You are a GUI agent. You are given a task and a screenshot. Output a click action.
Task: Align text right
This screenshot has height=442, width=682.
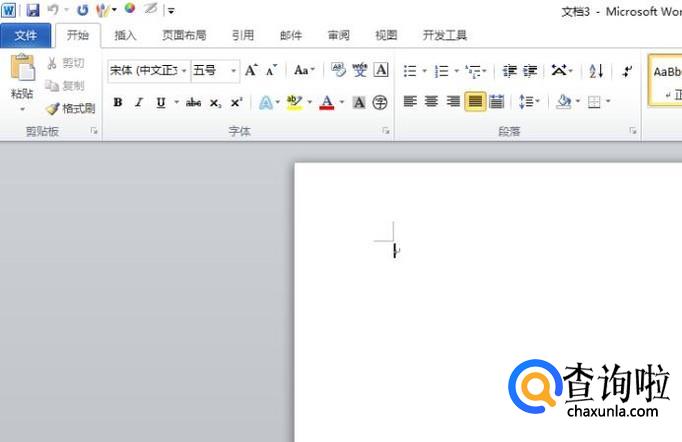click(x=453, y=102)
